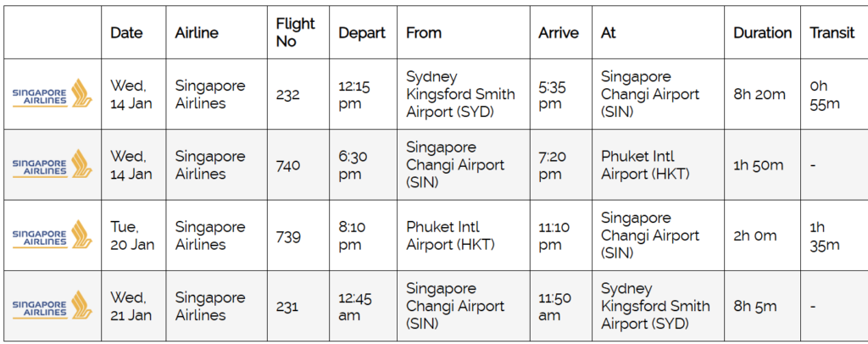Click the Depart column header
The height and width of the screenshot is (344, 868).
[x=362, y=33]
